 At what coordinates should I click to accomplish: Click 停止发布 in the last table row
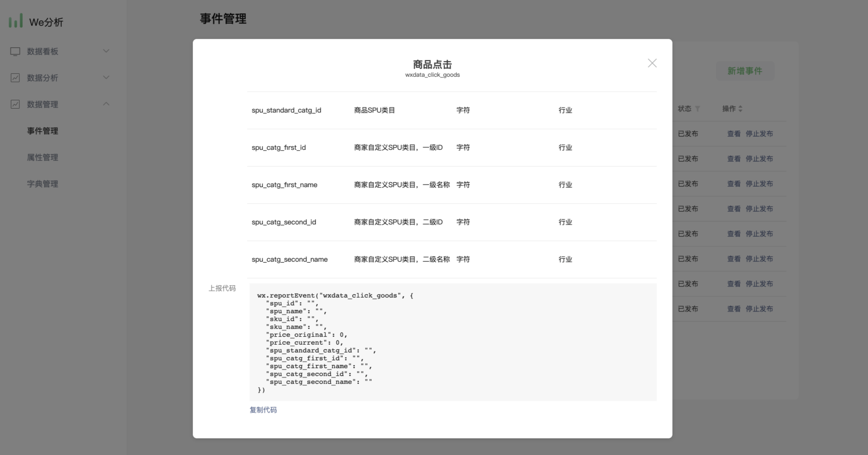[759, 309]
